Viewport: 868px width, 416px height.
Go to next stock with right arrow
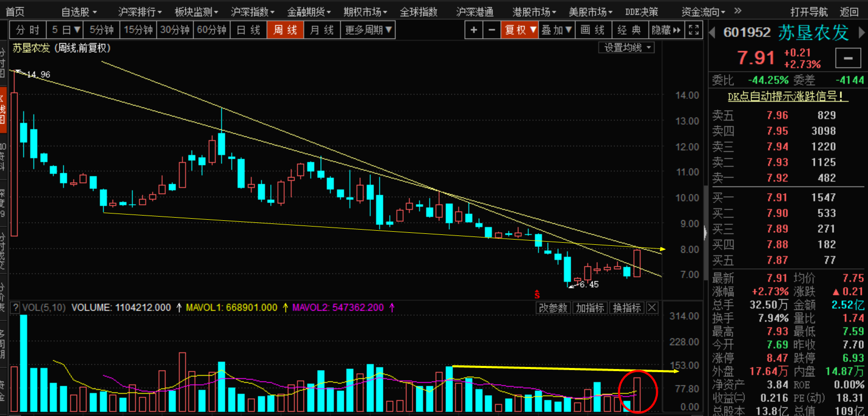click(x=862, y=32)
